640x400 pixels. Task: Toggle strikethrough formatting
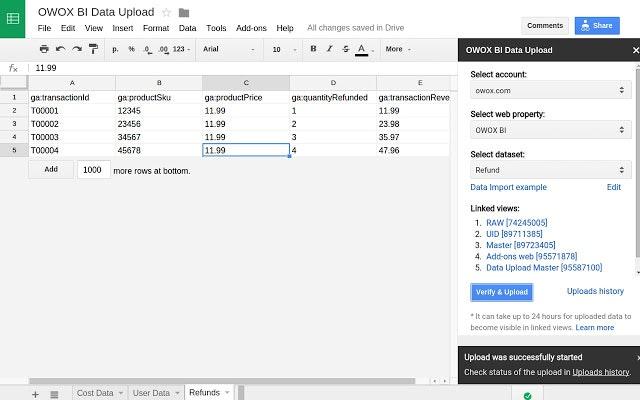pyautogui.click(x=346, y=49)
